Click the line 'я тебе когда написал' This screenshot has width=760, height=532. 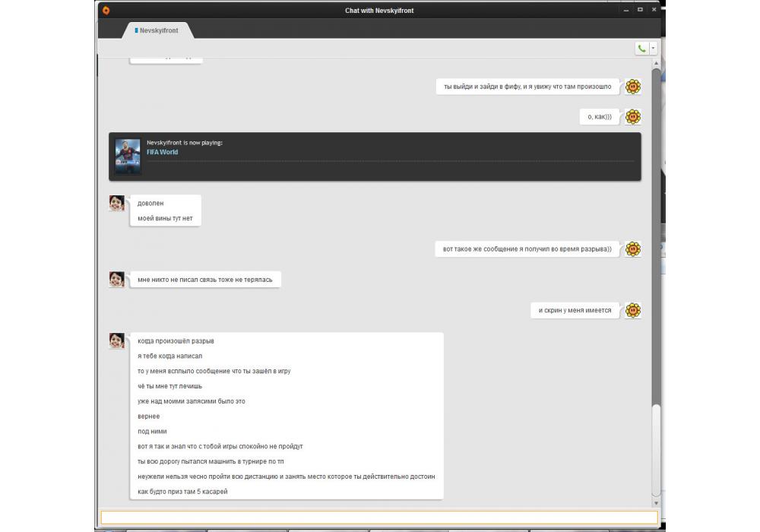(170, 356)
